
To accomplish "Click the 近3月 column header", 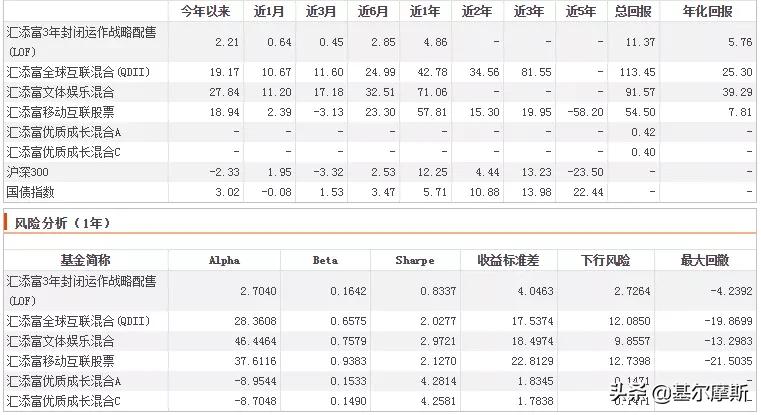I will [x=321, y=11].
